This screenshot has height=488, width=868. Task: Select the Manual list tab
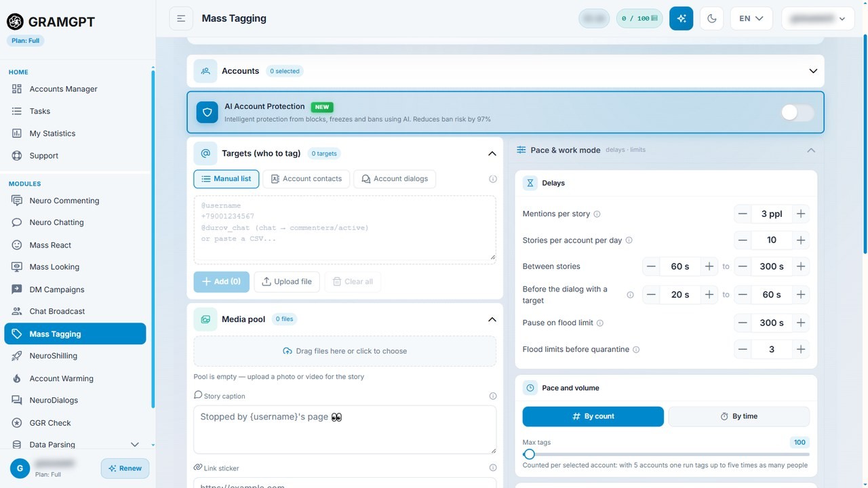226,179
